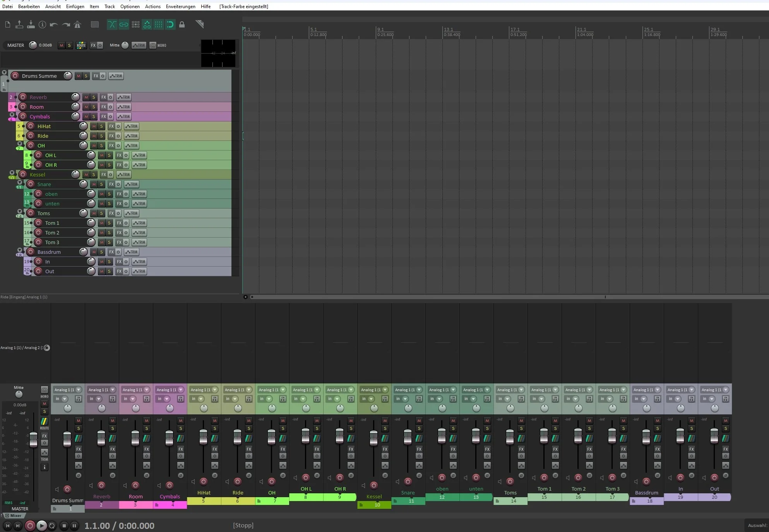
Task: Open the Datei menu
Action: coord(7,7)
